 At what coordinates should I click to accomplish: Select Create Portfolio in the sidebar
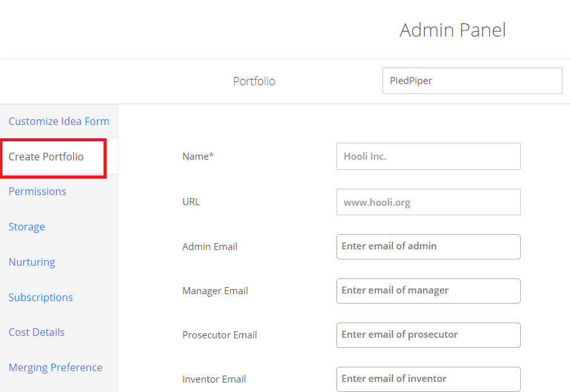(x=46, y=157)
